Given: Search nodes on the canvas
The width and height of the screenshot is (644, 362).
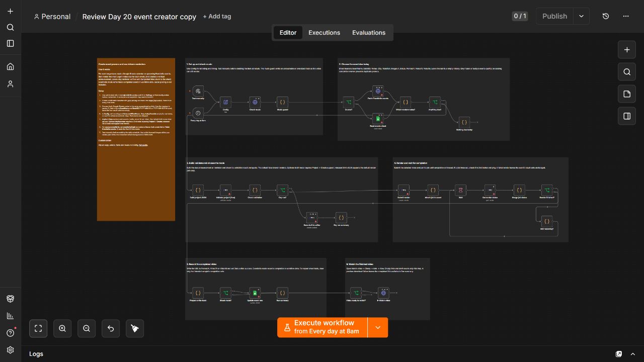Looking at the screenshot, I should click(x=627, y=72).
